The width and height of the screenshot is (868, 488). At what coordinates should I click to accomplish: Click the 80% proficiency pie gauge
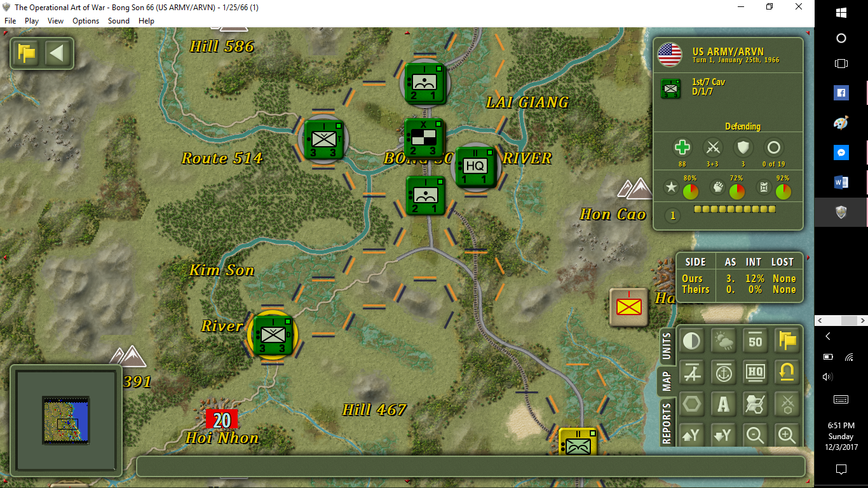(691, 191)
